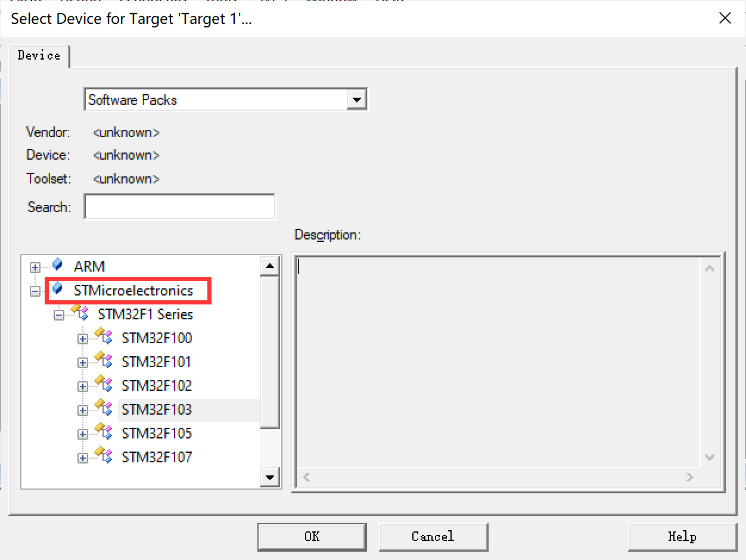
Task: Expand the STM32F105 node
Action: (x=83, y=434)
